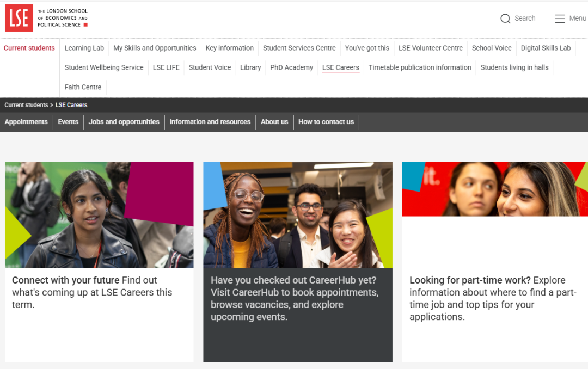Click Looking for part-time work heading
This screenshot has width=588, height=369.
(470, 280)
